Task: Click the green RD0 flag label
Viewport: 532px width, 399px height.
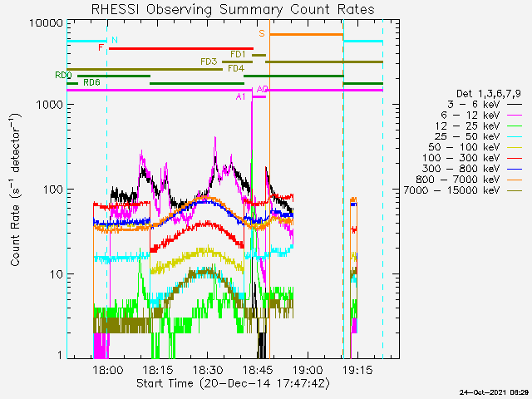Action: (63, 75)
